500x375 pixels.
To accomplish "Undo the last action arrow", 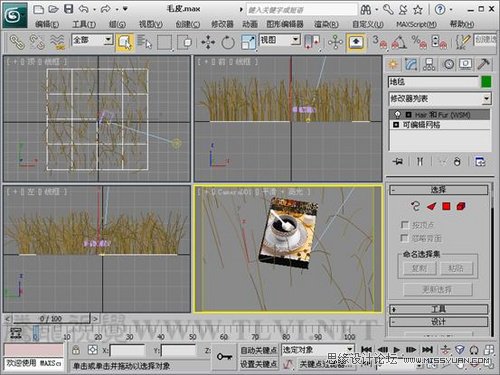I will tap(84, 9).
